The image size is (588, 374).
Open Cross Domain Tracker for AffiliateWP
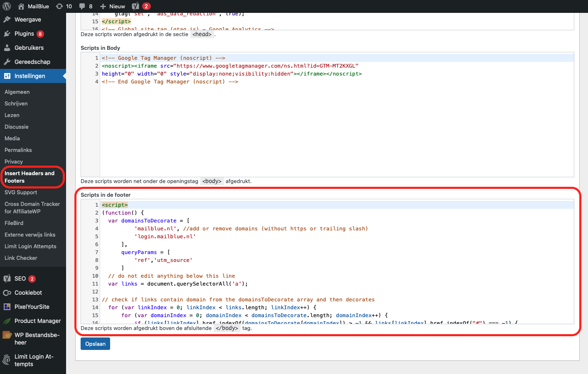[x=32, y=208]
